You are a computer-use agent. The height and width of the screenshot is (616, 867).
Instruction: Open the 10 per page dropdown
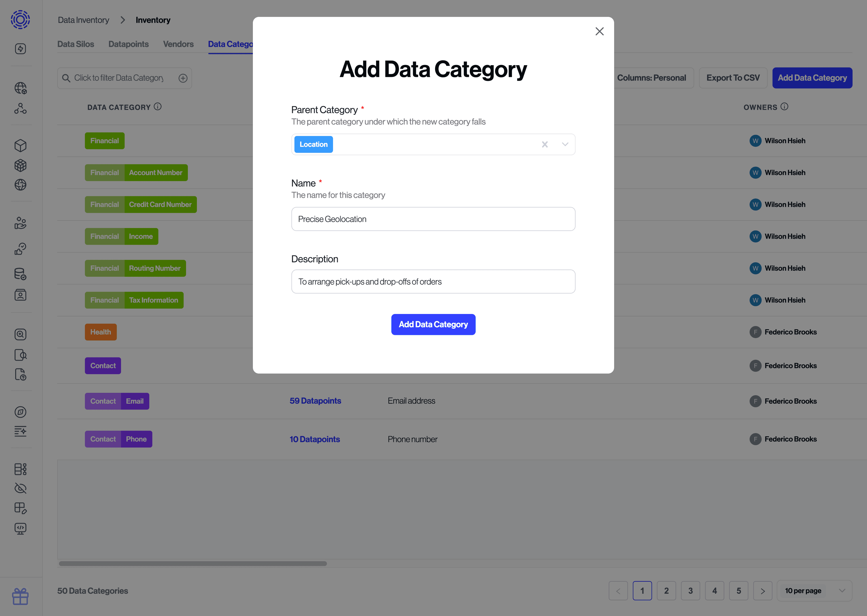click(815, 591)
